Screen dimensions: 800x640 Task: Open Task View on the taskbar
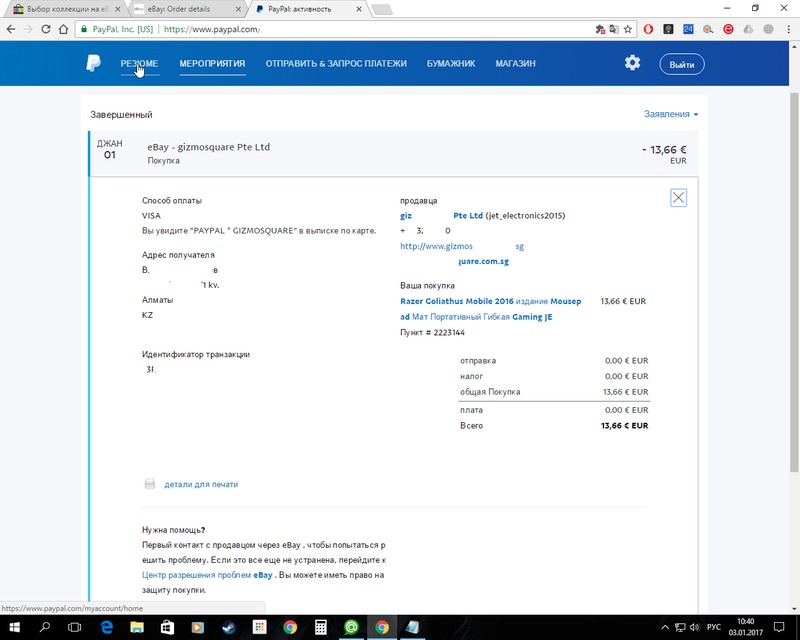point(74,627)
